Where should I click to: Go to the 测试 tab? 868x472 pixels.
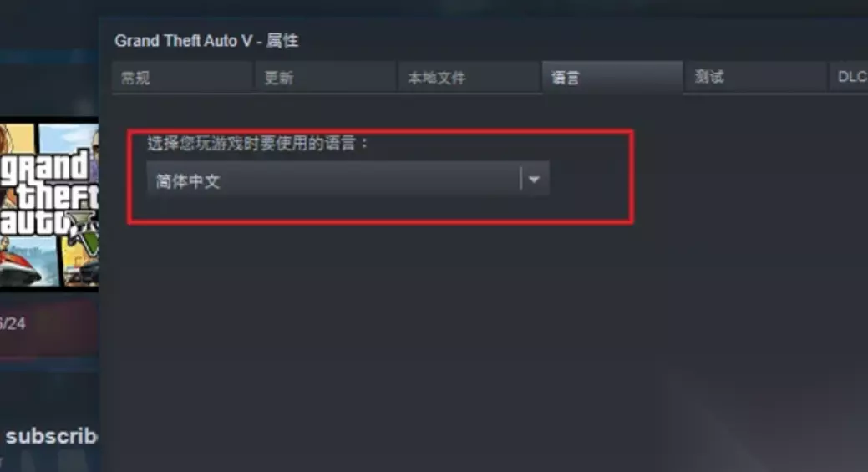pyautogui.click(x=755, y=77)
